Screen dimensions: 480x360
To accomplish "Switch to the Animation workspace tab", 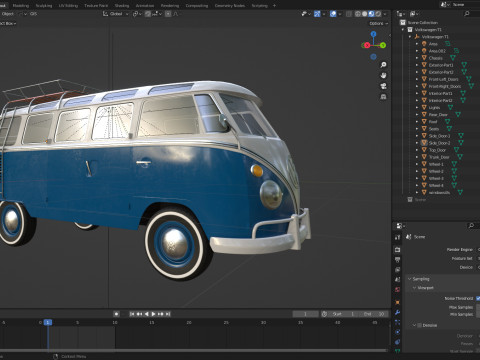I will [145, 6].
